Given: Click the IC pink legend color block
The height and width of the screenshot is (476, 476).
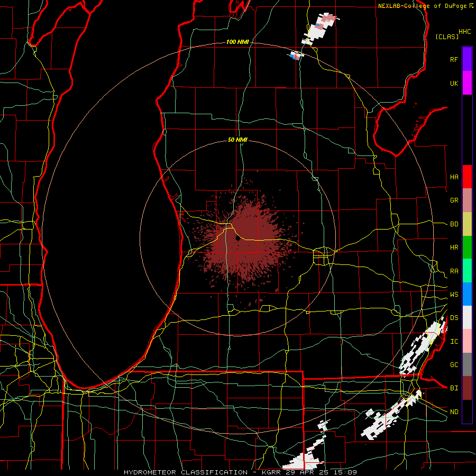Looking at the screenshot, I should click(467, 341).
